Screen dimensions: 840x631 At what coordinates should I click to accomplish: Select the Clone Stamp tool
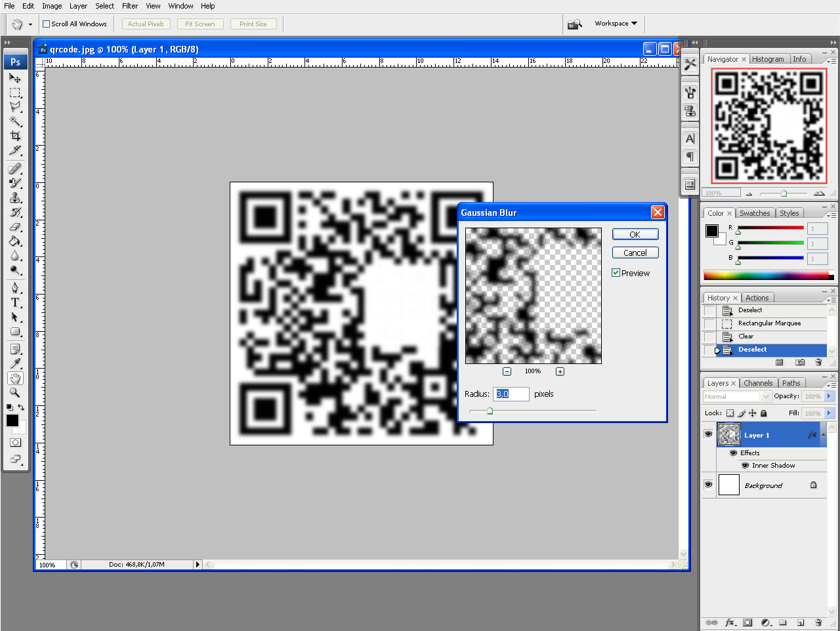(x=15, y=198)
